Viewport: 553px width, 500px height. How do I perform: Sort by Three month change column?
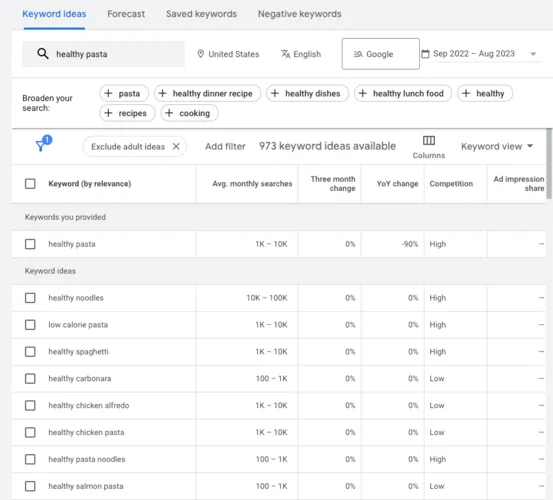pyautogui.click(x=333, y=184)
